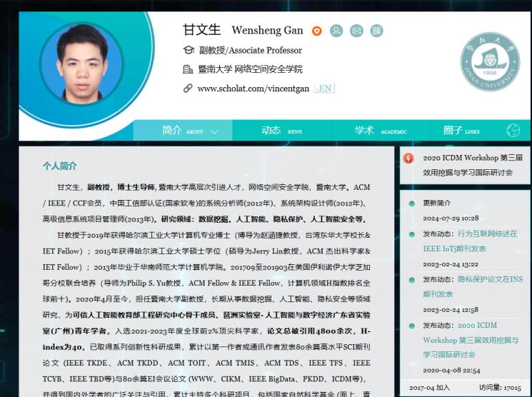
Task: Click the red pin icon beside the ICDM Workshop notice
Action: tap(408, 158)
